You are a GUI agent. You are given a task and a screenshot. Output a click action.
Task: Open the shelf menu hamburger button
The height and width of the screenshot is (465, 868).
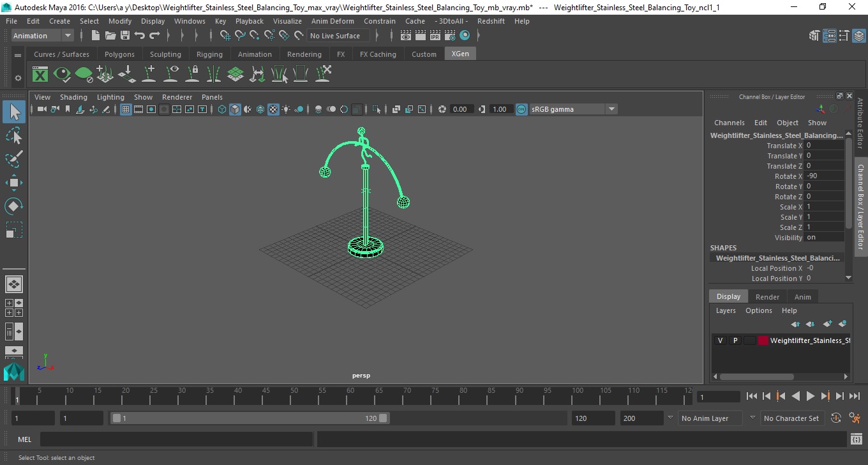tap(18, 55)
